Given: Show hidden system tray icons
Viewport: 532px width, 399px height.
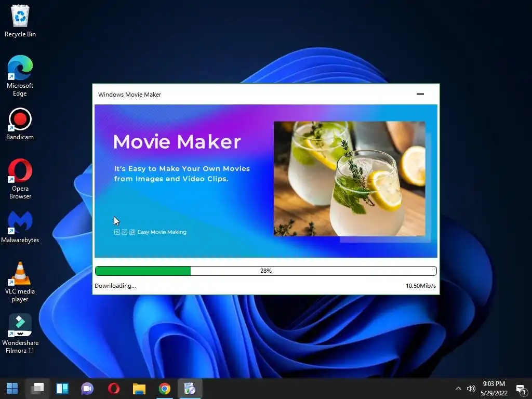Looking at the screenshot, I should tap(458, 389).
